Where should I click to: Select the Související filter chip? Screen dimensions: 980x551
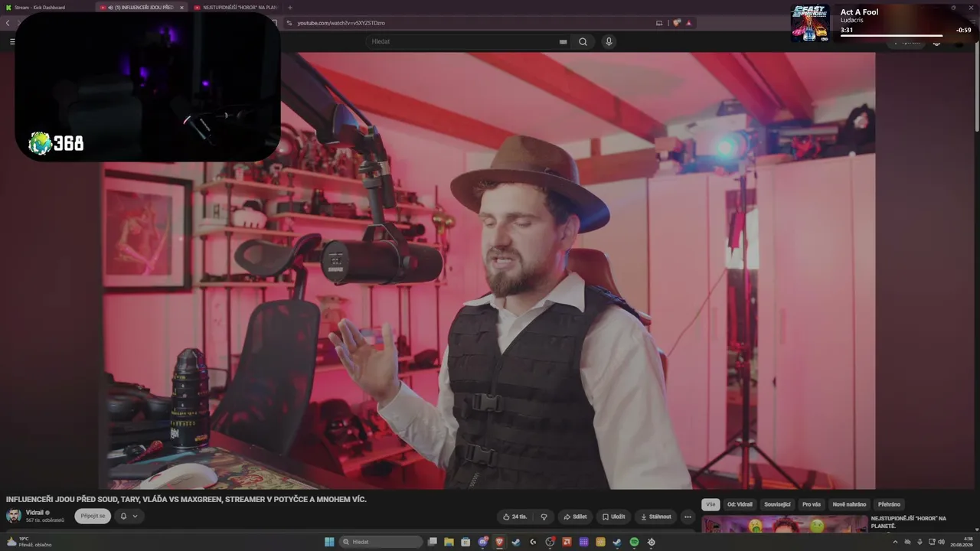coord(777,504)
